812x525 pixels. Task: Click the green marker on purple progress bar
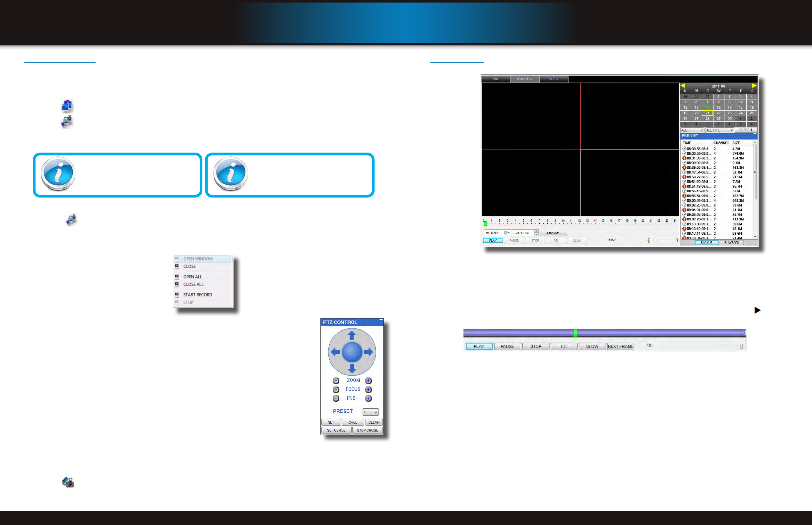[x=575, y=333]
